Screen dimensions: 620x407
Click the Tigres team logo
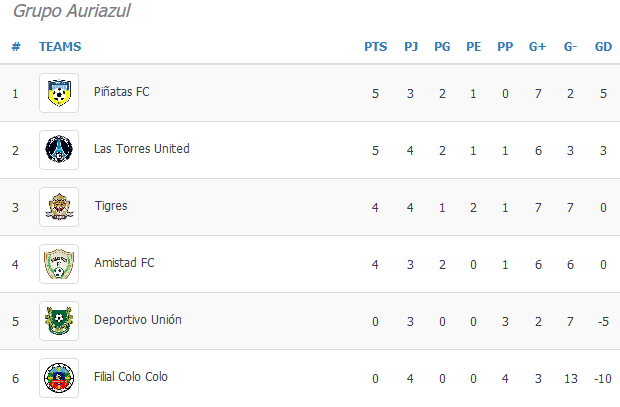[x=58, y=207]
